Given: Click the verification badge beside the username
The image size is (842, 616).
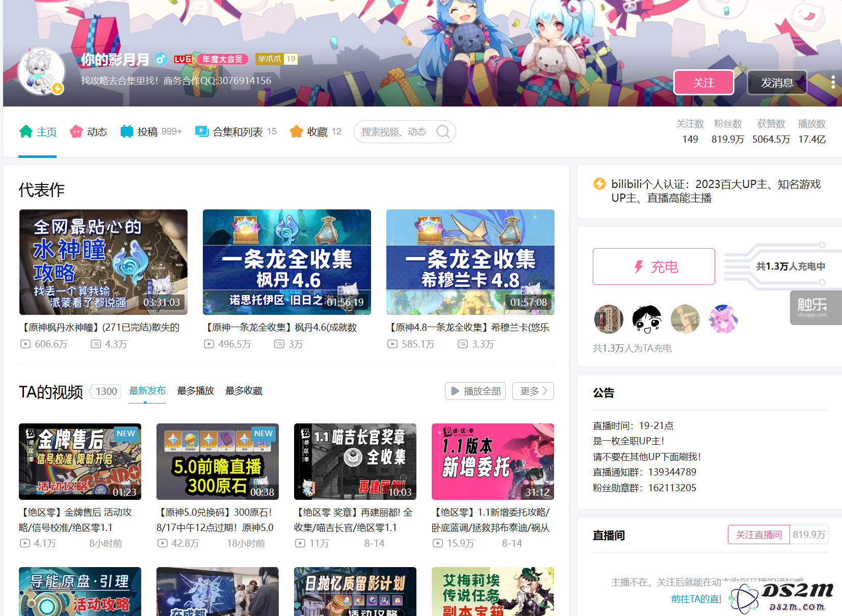Looking at the screenshot, I should pyautogui.click(x=161, y=60).
